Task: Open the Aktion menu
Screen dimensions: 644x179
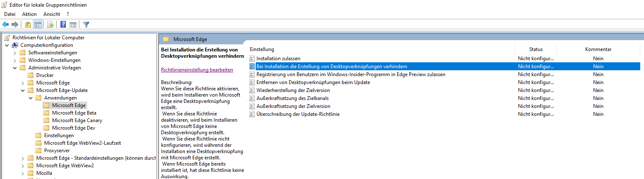Action: (29, 14)
